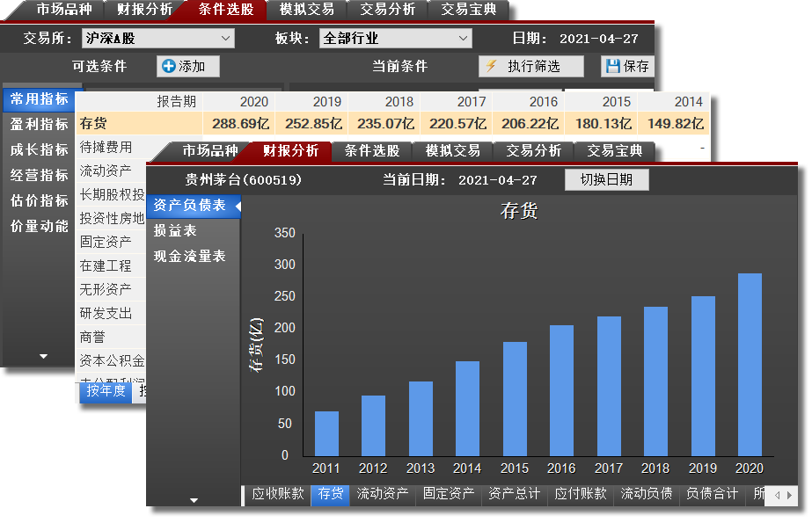Select 估价指标 in the sidebar
This screenshot has width=812, height=523.
pyautogui.click(x=39, y=200)
